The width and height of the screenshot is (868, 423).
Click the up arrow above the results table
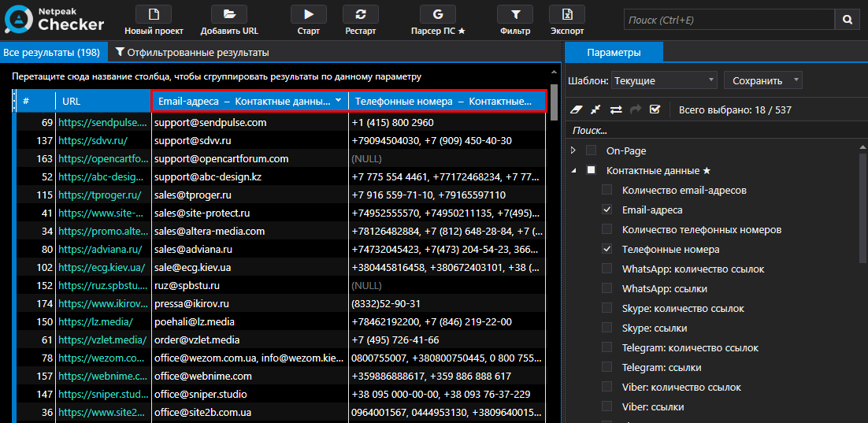coord(553,72)
